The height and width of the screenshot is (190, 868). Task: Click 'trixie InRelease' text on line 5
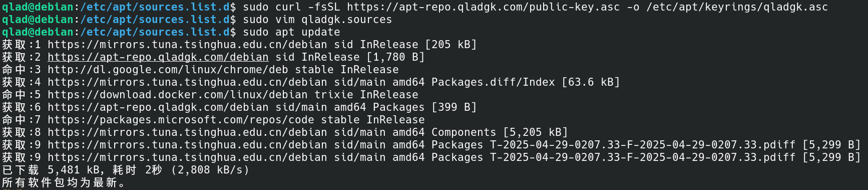pos(366,95)
